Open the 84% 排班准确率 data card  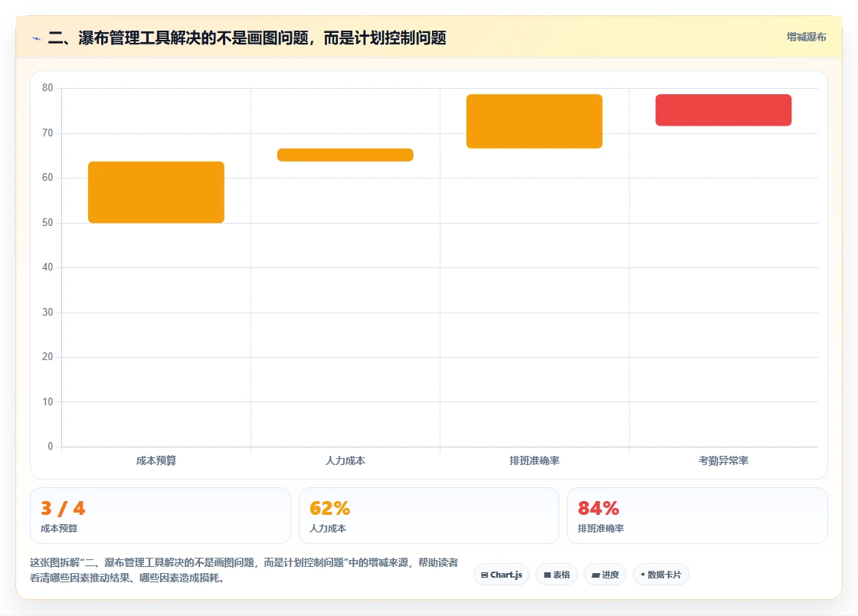pos(697,516)
